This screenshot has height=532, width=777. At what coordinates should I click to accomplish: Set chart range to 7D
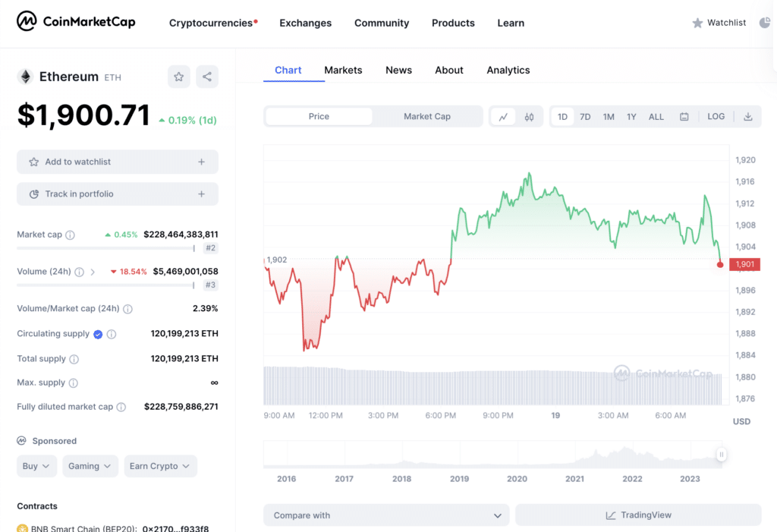[585, 117]
